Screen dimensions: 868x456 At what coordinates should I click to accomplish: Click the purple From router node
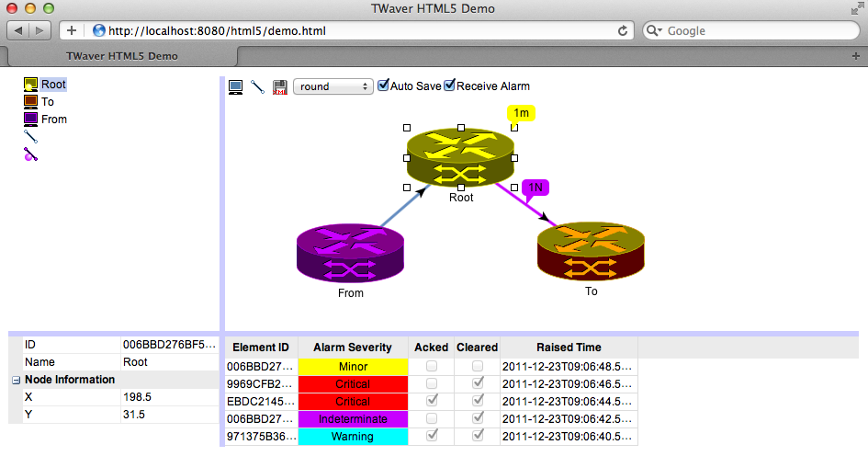pos(350,253)
